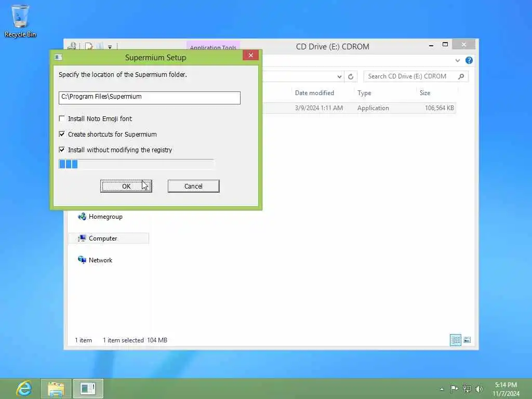
Task: Open taskbar clock showing 5:14 PM
Action: [506, 389]
